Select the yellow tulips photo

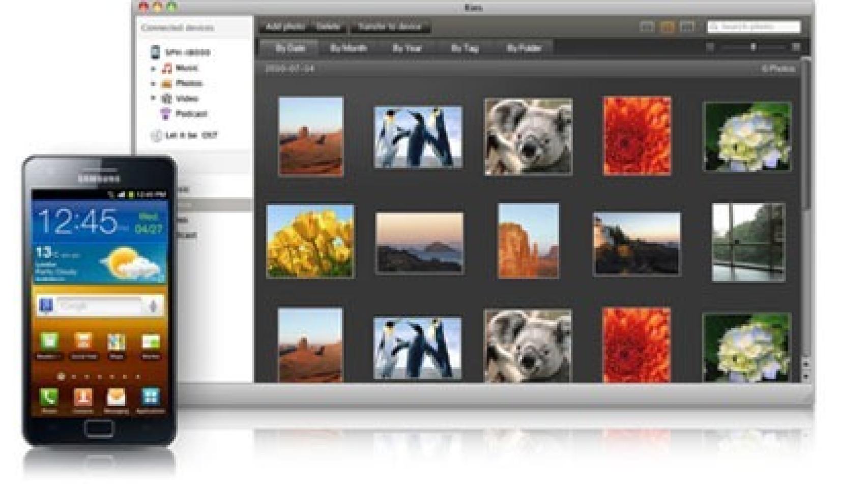click(x=310, y=241)
